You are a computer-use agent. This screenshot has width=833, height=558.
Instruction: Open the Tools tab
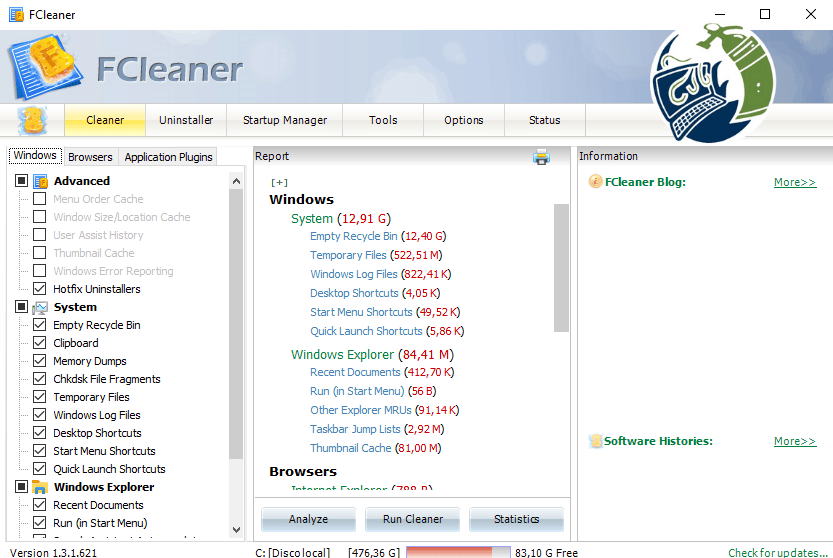click(x=383, y=120)
